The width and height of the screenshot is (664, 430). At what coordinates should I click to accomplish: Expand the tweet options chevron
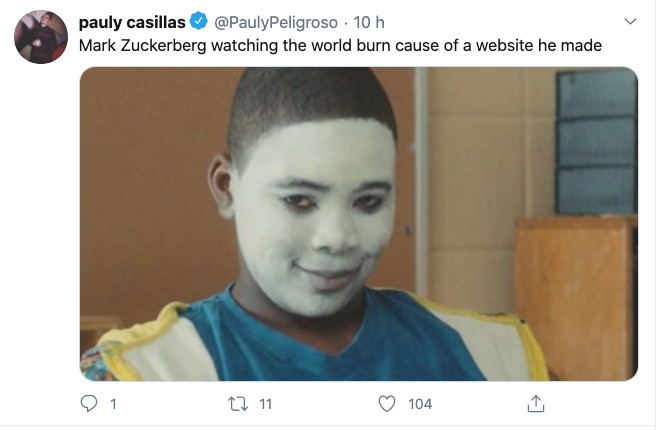pyautogui.click(x=630, y=21)
